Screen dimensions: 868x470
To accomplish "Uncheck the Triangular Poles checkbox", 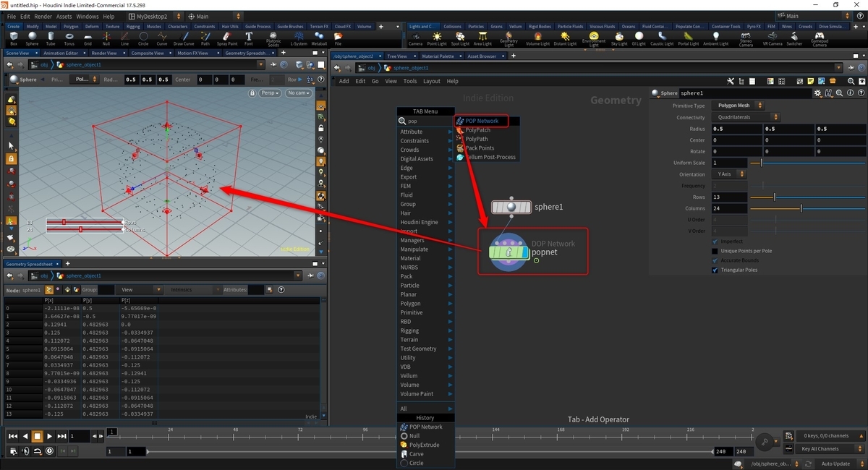I will [715, 270].
